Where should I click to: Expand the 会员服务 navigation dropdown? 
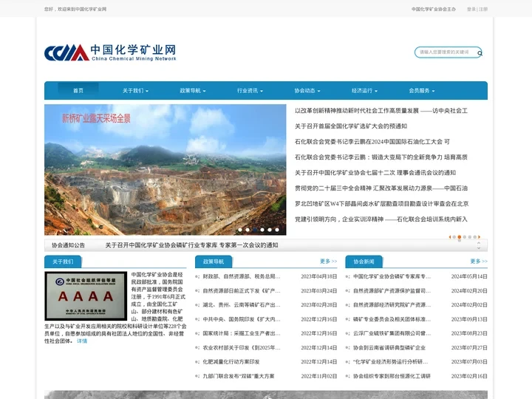[422, 91]
